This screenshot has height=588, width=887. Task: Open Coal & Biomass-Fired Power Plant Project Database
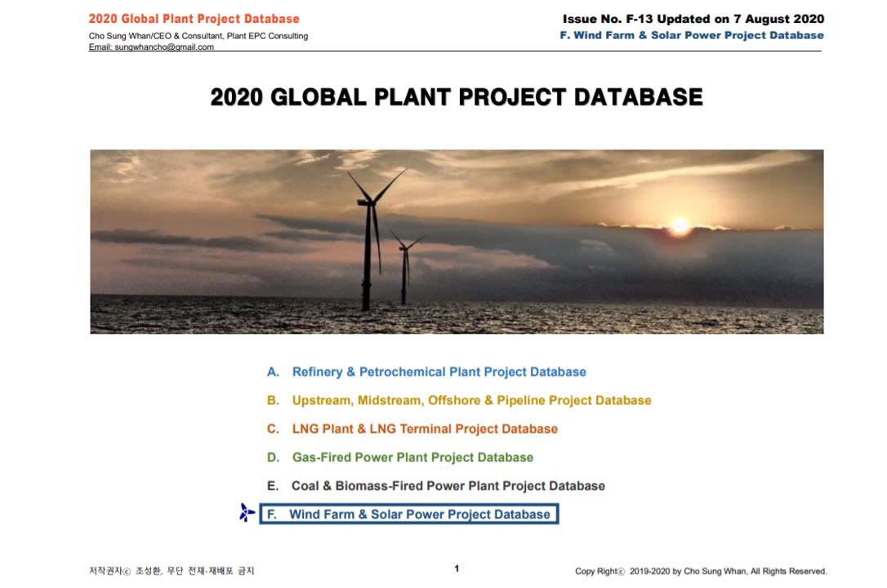(448, 486)
